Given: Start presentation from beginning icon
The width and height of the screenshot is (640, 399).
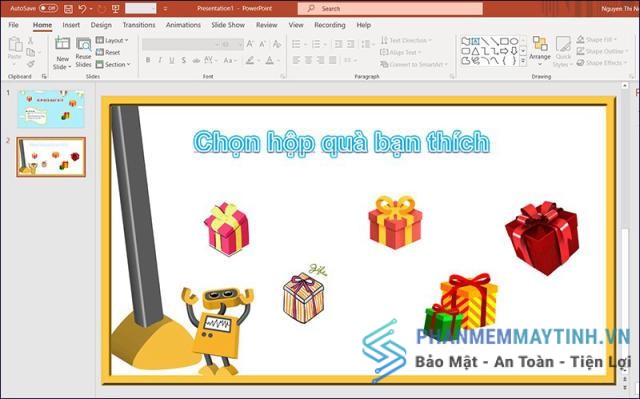Looking at the screenshot, I should point(116,9).
